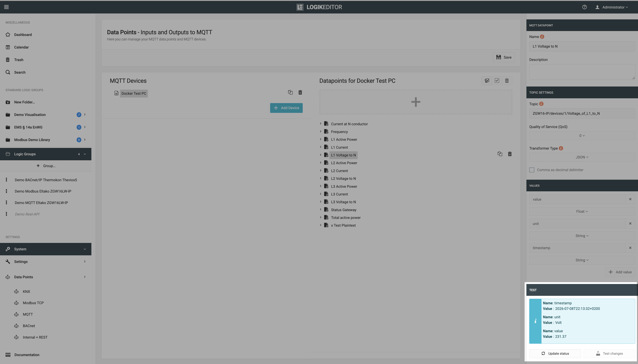638x364 pixels.
Task: Open the Quality of Service dropdown
Action: pyautogui.click(x=582, y=136)
